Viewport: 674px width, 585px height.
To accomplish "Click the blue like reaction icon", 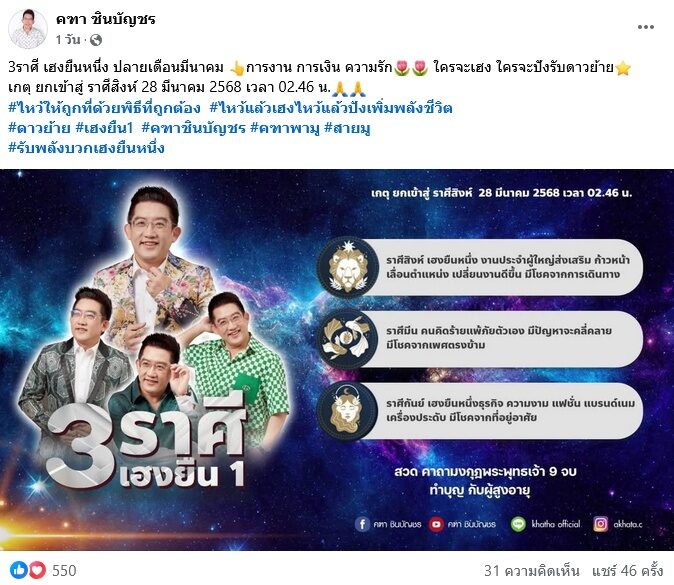I will (x=18, y=570).
